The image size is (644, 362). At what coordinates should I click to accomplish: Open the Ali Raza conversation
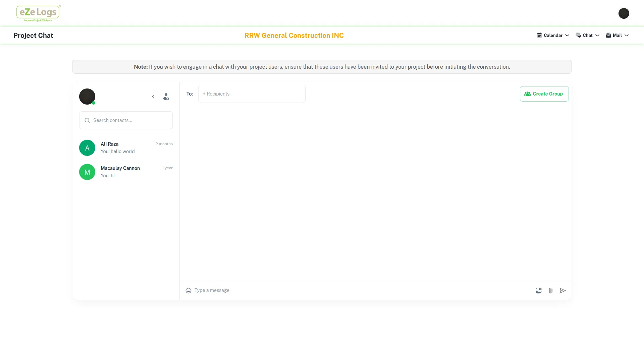pyautogui.click(x=126, y=148)
